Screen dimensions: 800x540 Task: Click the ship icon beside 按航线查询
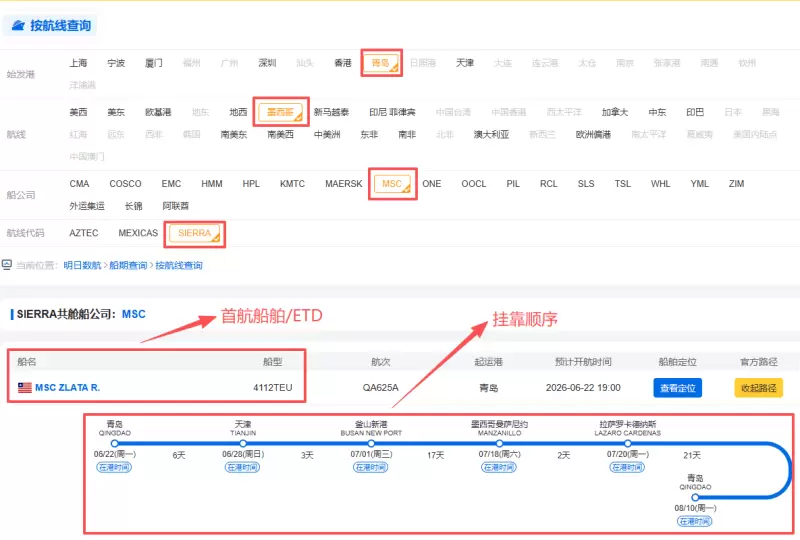[18, 25]
